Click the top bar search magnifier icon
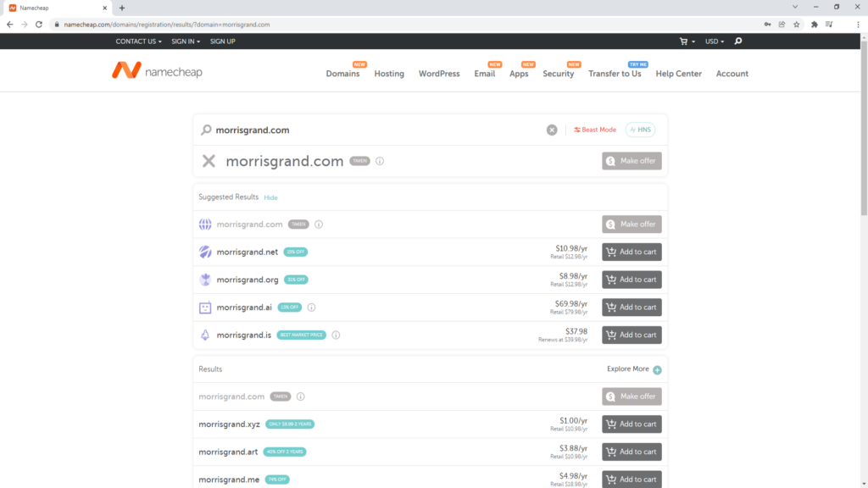Image resolution: width=868 pixels, height=488 pixels. (738, 42)
